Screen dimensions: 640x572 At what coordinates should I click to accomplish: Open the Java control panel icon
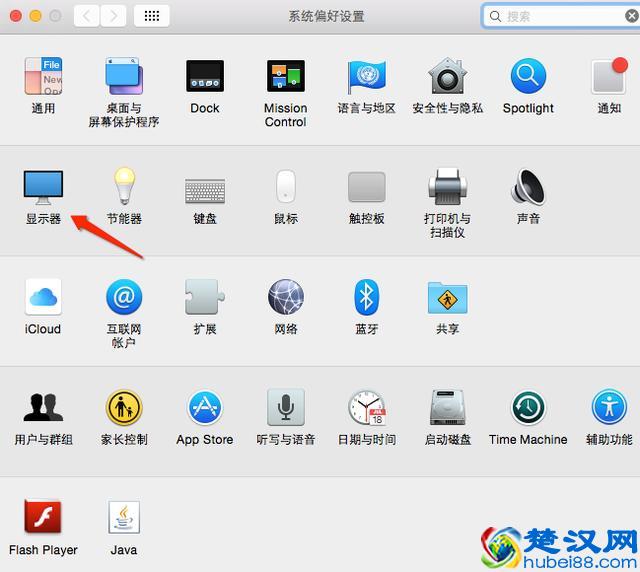click(124, 518)
